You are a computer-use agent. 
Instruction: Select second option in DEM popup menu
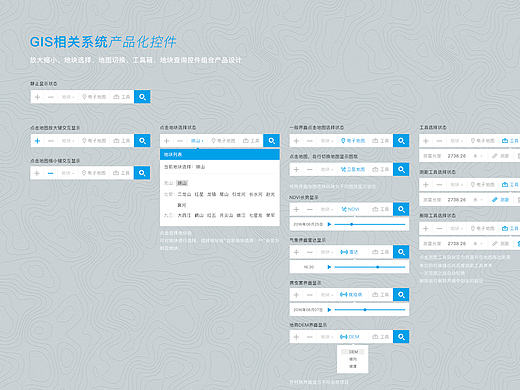click(x=353, y=359)
